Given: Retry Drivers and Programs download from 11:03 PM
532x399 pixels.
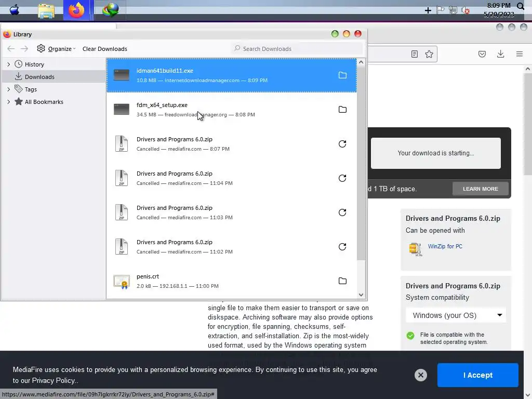Looking at the screenshot, I should 342,212.
